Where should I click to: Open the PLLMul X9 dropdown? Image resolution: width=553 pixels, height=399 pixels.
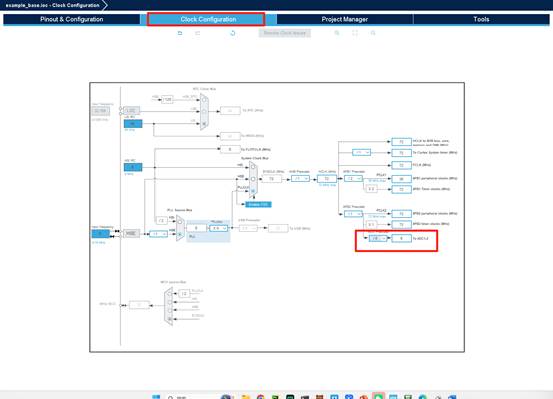click(x=218, y=228)
